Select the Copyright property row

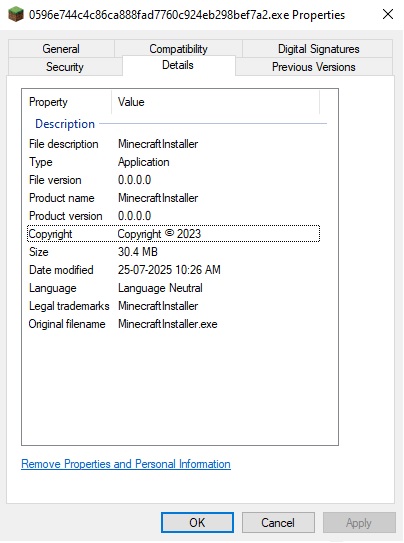174,234
